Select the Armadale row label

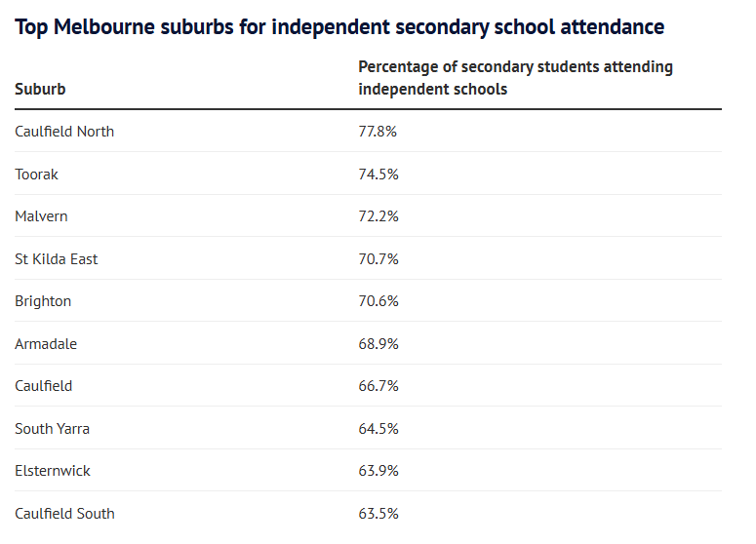pos(46,343)
